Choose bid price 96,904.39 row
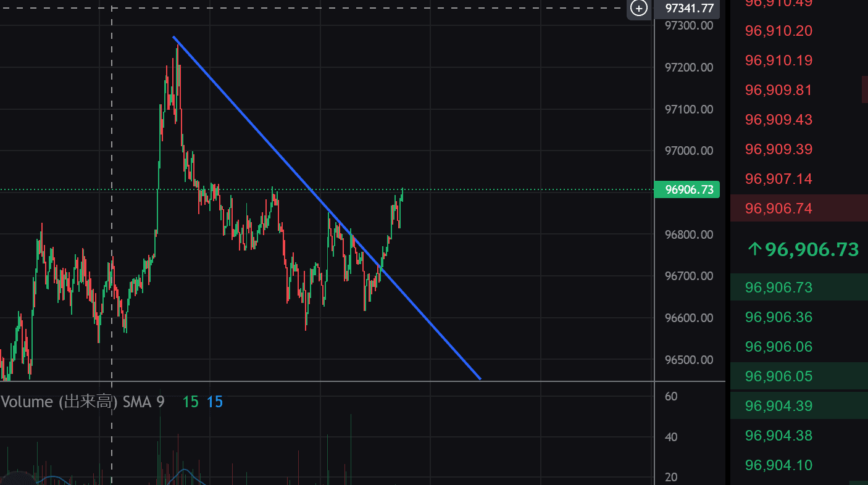 [778, 406]
